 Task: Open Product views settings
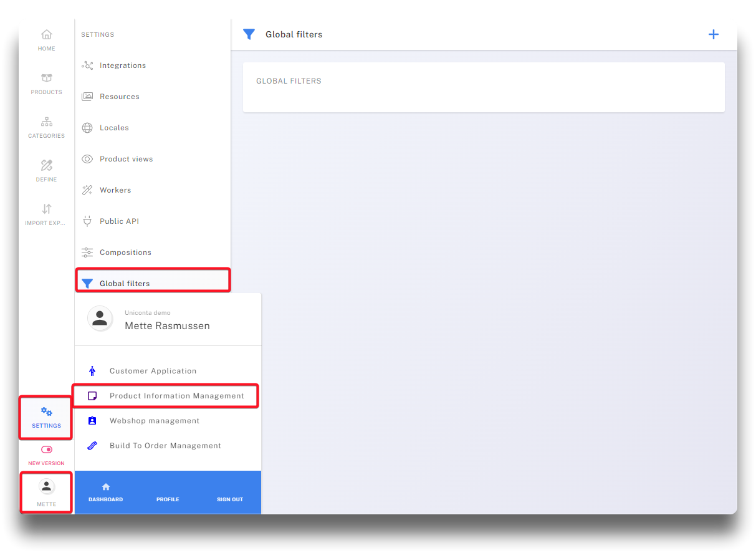[x=126, y=159]
